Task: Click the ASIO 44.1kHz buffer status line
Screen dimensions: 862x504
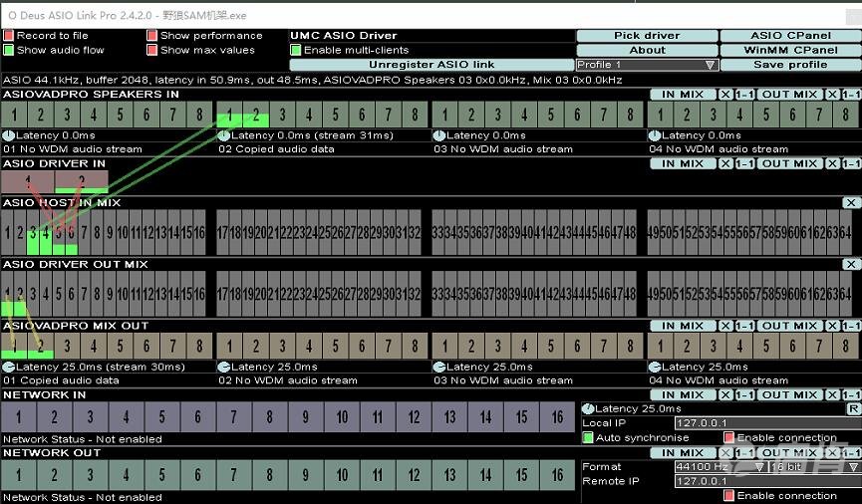Action: 312,81
